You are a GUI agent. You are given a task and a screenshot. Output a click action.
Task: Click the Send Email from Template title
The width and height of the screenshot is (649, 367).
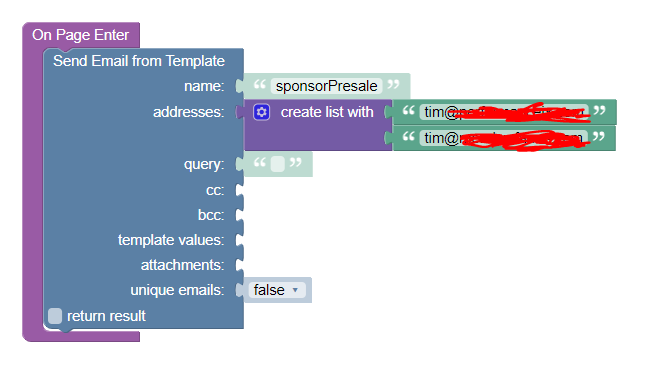tap(139, 61)
